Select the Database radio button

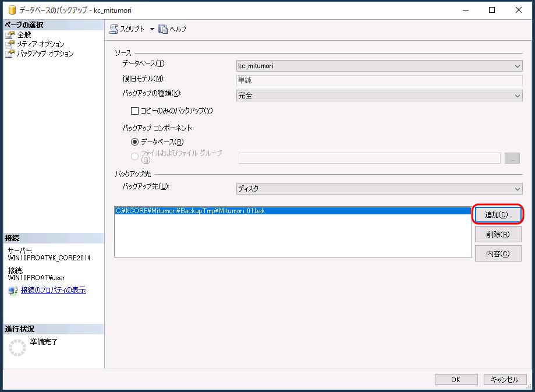[x=135, y=142]
